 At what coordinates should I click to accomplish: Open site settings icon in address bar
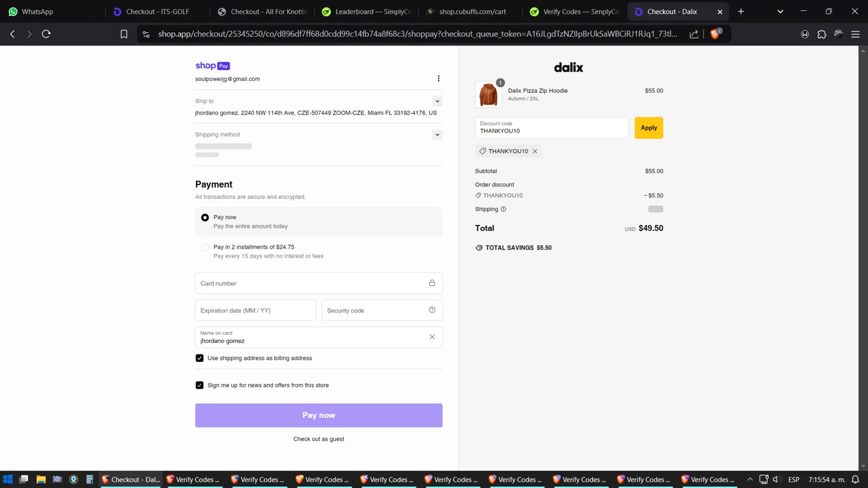point(146,34)
